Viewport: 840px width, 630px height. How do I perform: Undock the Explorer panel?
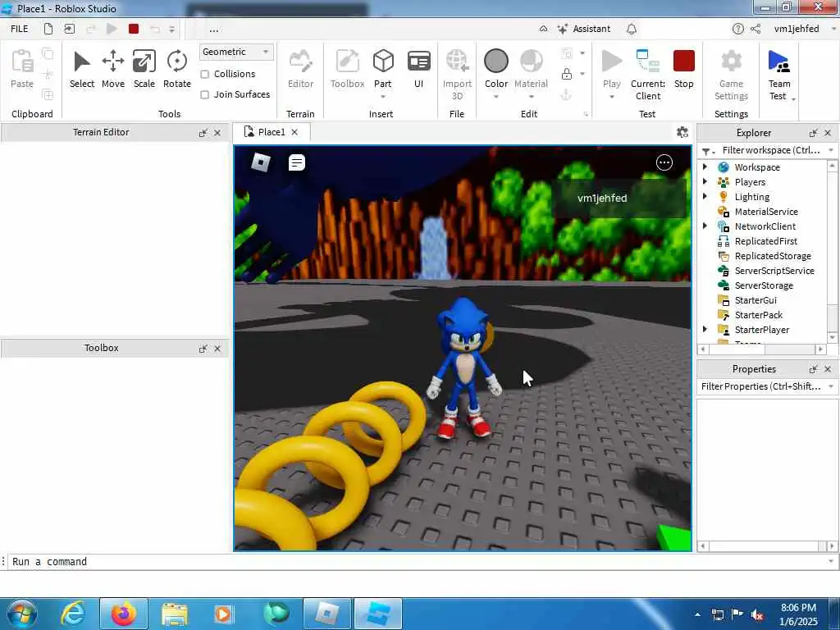(814, 133)
